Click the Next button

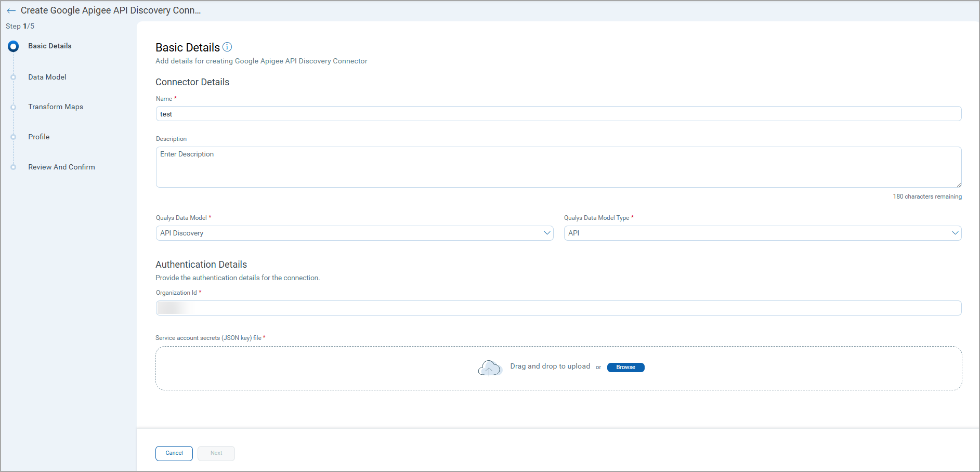point(216,453)
